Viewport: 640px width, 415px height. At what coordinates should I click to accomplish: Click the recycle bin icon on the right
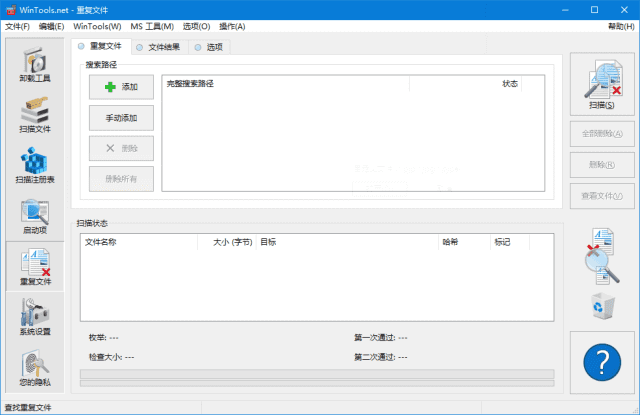point(602,305)
